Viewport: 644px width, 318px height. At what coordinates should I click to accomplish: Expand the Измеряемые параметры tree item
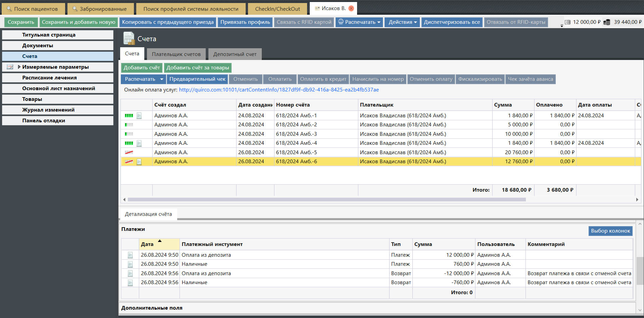(19, 67)
